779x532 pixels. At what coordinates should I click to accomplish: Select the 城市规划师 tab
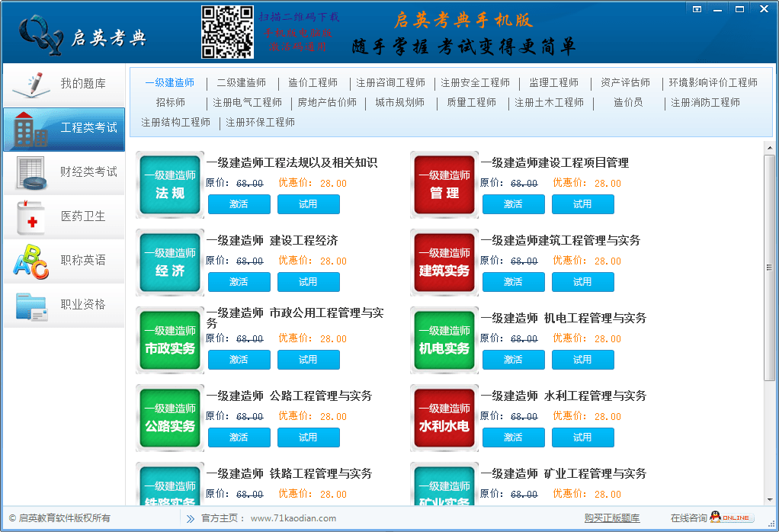(x=400, y=102)
